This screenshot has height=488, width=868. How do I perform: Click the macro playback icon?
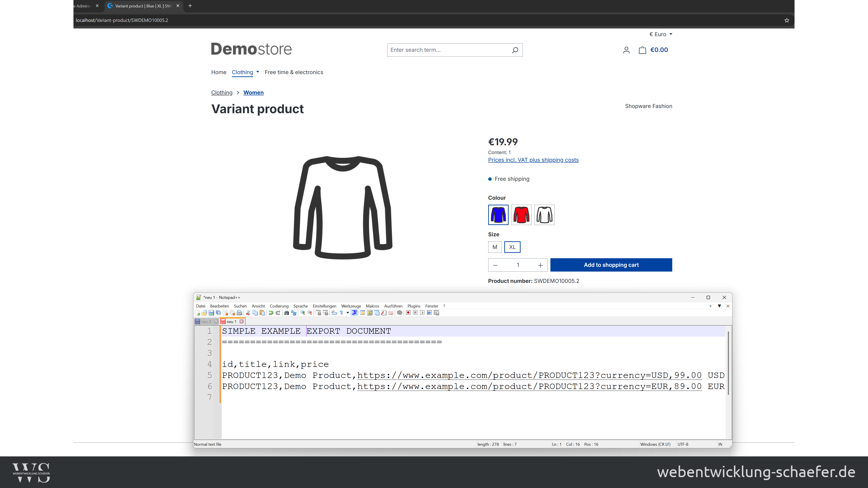[x=422, y=312]
